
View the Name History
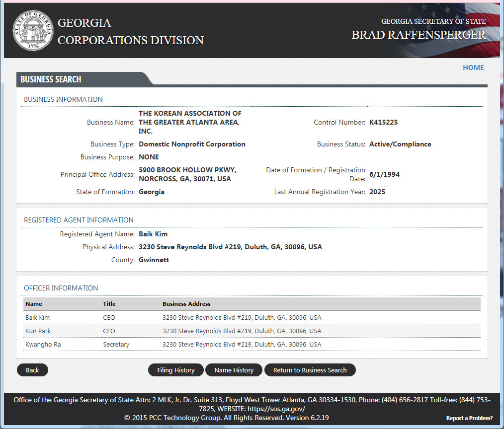point(234,370)
